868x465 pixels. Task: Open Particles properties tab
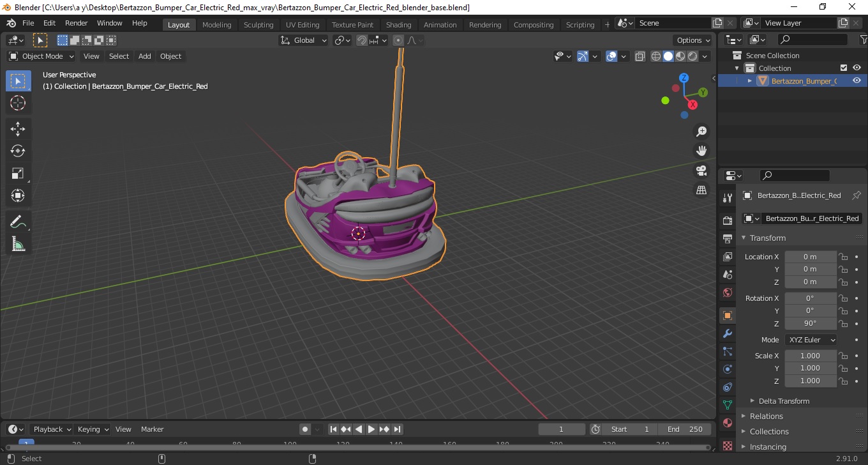727,351
